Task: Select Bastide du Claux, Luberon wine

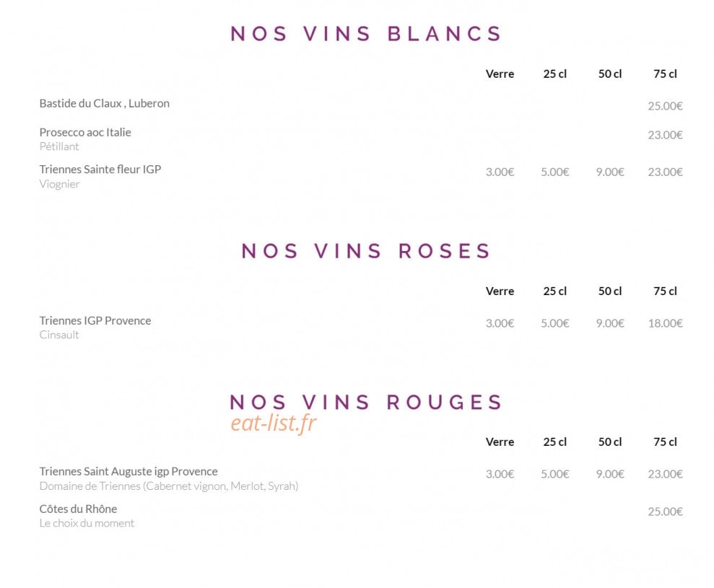Action: pyautogui.click(x=104, y=103)
